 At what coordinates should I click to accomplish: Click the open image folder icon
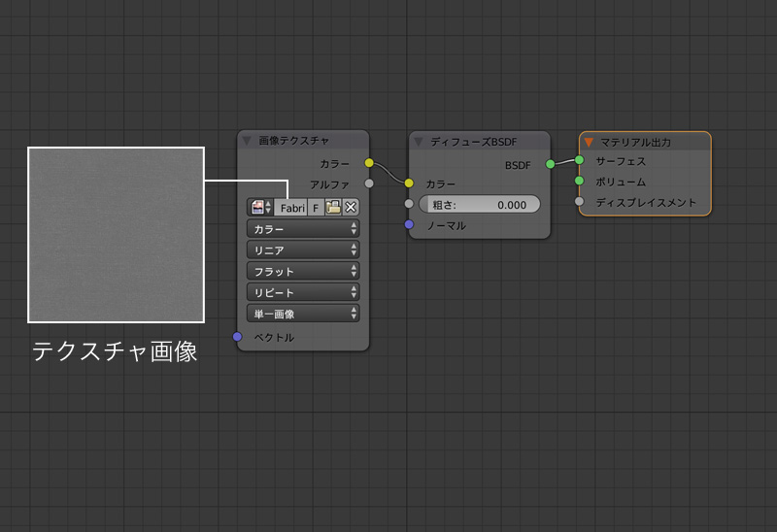pos(333,207)
